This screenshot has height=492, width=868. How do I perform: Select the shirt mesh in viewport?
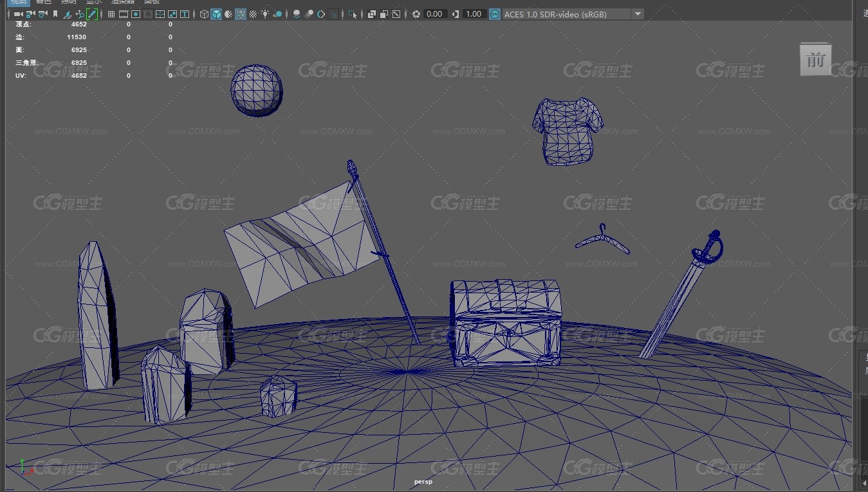point(568,131)
